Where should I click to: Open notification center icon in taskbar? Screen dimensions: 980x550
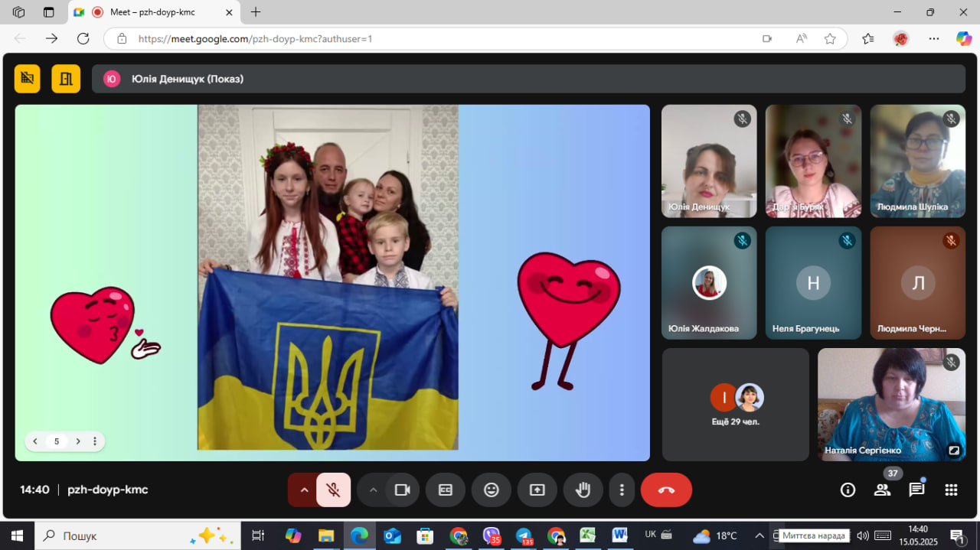957,535
